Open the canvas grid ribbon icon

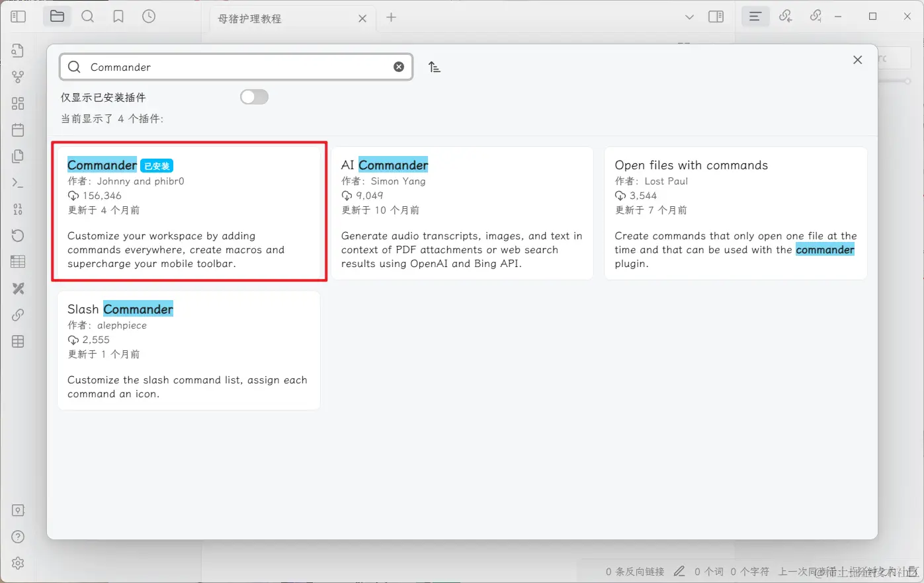(x=18, y=104)
